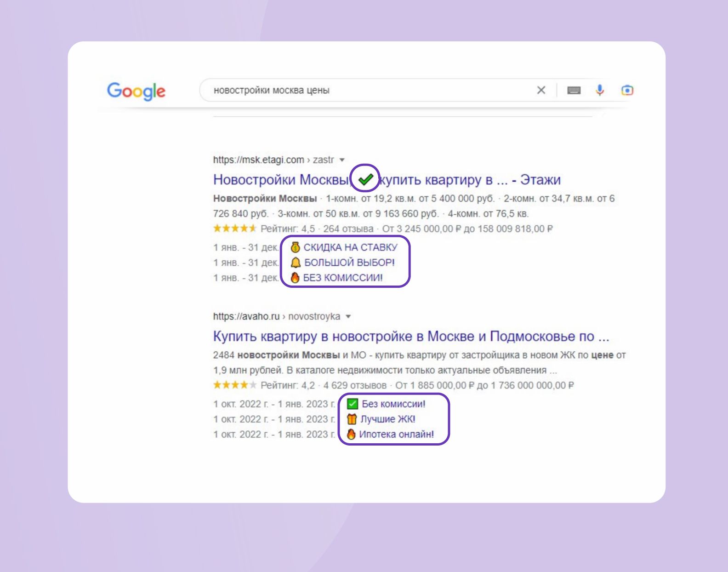Follow the БОЛЬШОЙ ВЫБОР! link
This screenshot has width=728, height=572.
tap(349, 263)
